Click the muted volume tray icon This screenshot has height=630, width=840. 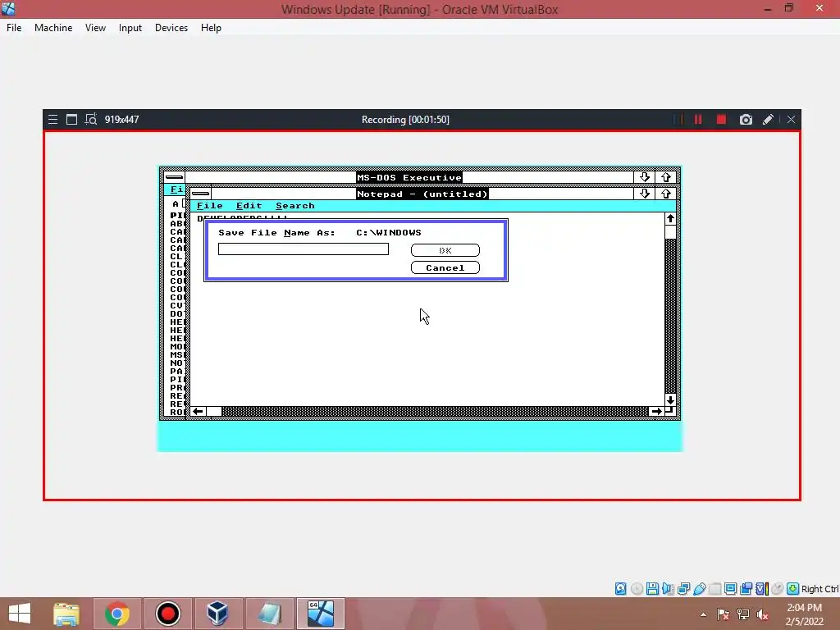[x=762, y=614]
